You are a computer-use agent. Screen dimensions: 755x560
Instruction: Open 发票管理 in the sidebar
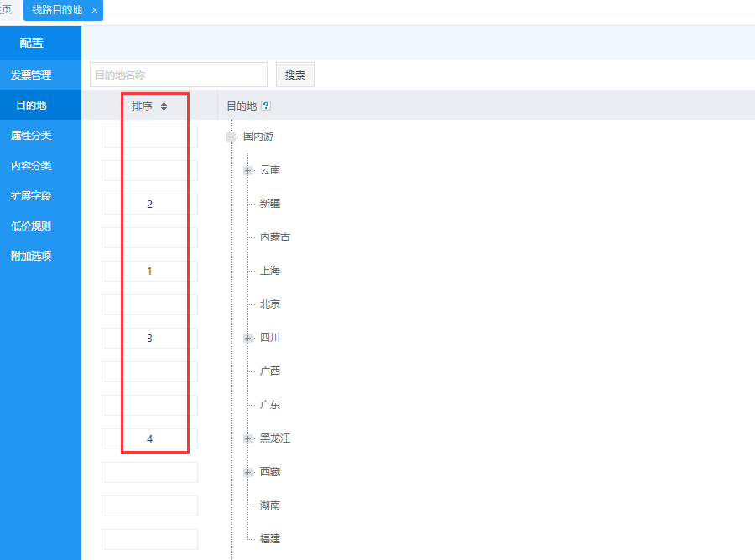click(31, 75)
